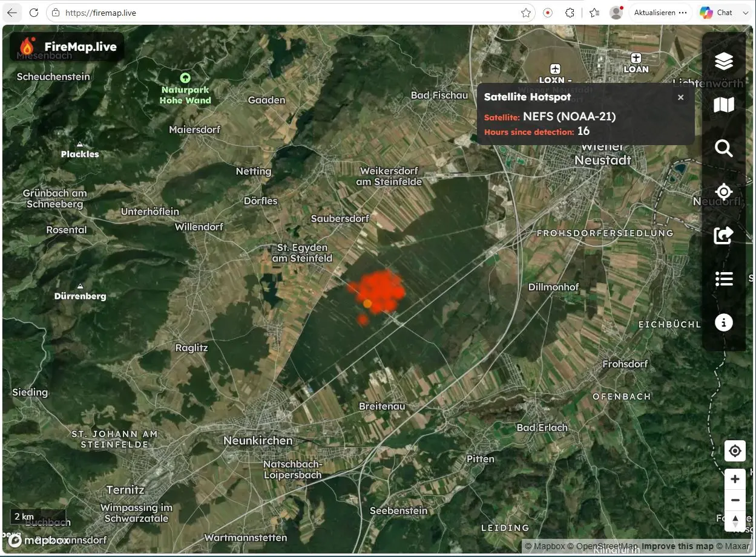The width and height of the screenshot is (756, 557).
Task: Click the Naturpark Hohe Wand park marker
Action: point(185,77)
